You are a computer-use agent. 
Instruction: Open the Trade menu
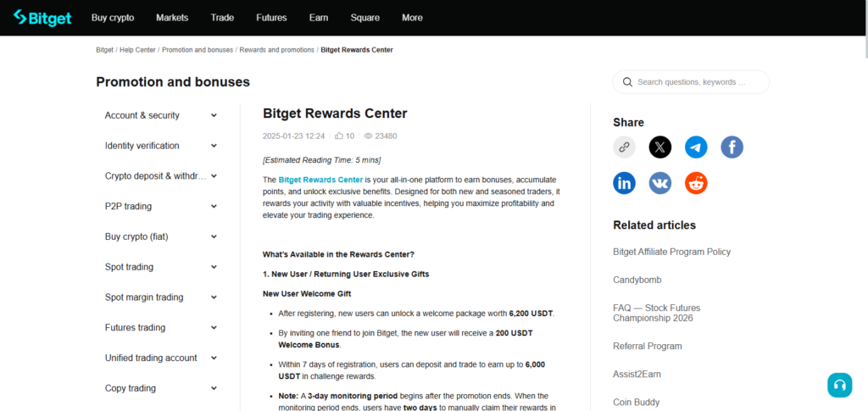pyautogui.click(x=222, y=18)
